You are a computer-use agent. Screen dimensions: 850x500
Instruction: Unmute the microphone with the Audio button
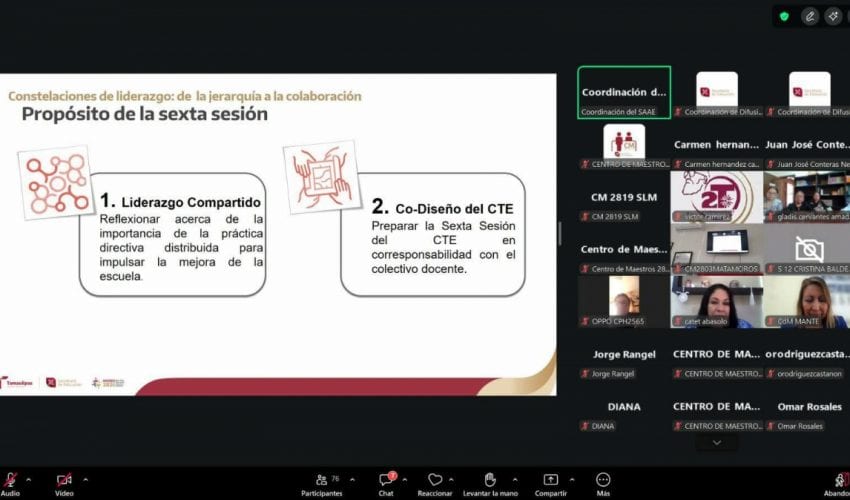click(10, 481)
